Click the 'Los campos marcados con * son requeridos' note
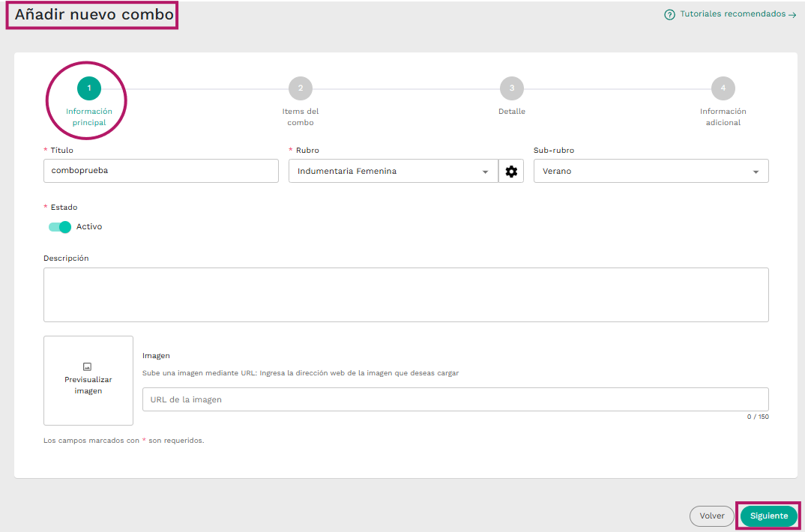Viewport: 805px width, 532px height. tap(124, 440)
